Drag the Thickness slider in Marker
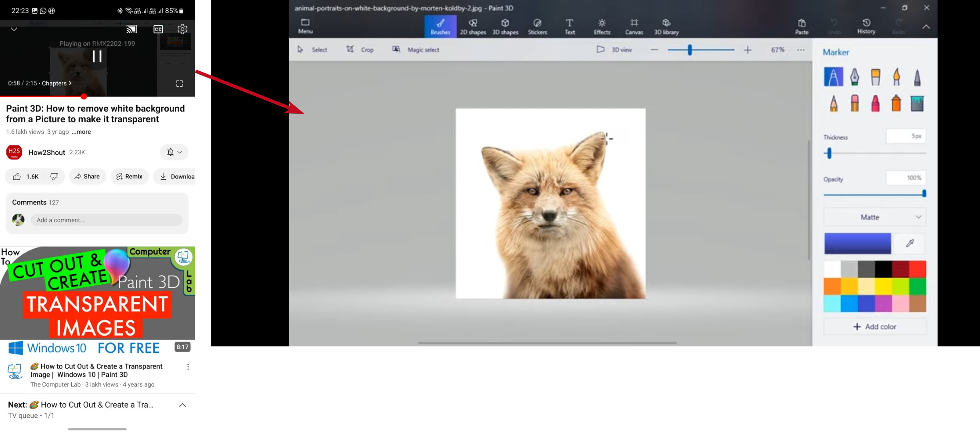This screenshot has width=980, height=433. [829, 153]
